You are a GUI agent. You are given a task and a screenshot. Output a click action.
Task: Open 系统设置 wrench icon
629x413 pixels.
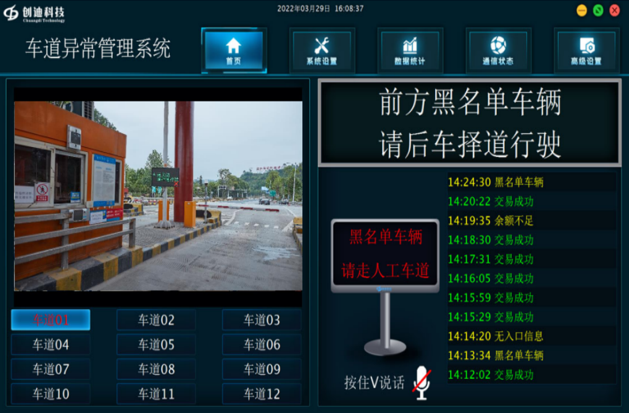(x=321, y=49)
